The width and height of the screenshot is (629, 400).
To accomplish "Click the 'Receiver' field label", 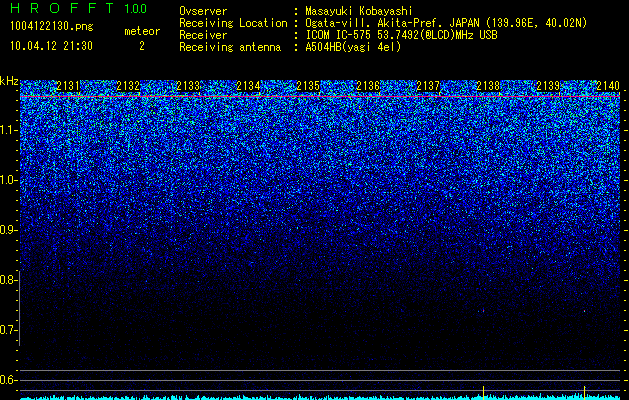I will [203, 35].
